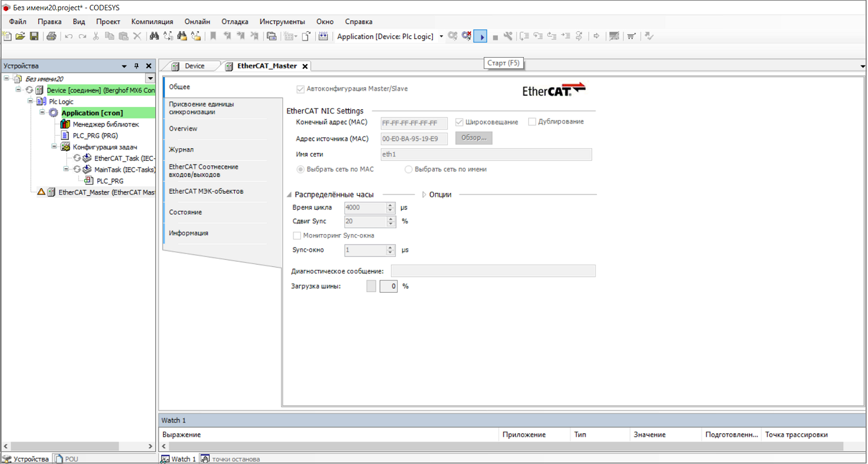Click the Open Project folder icon
The image size is (868, 464).
click(21, 36)
